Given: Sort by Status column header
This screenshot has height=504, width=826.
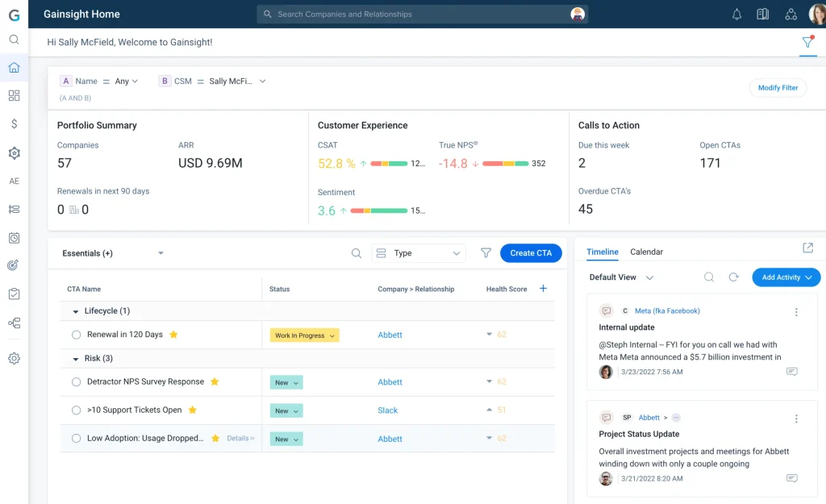Looking at the screenshot, I should pyautogui.click(x=279, y=289).
